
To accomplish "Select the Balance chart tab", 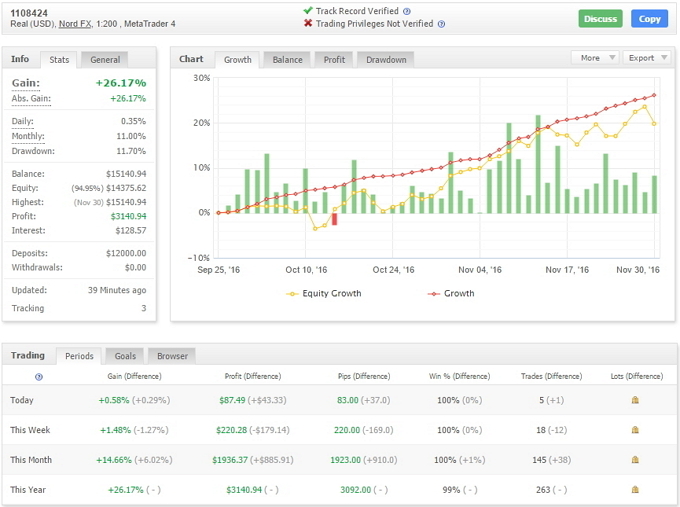I will [x=288, y=60].
